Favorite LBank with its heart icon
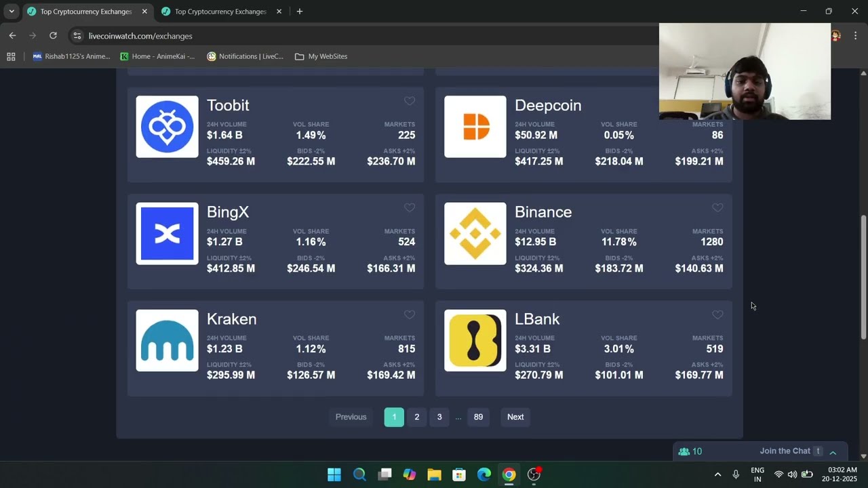Viewport: 868px width, 488px height. (x=717, y=315)
